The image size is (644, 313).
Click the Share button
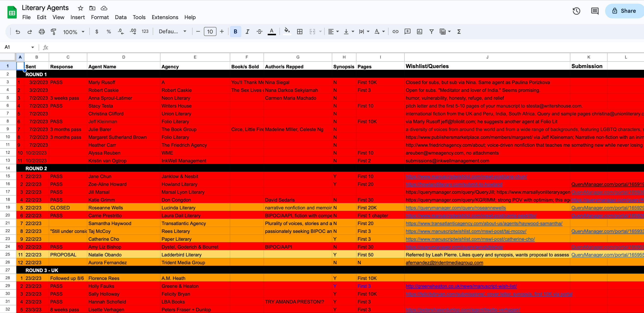point(624,11)
